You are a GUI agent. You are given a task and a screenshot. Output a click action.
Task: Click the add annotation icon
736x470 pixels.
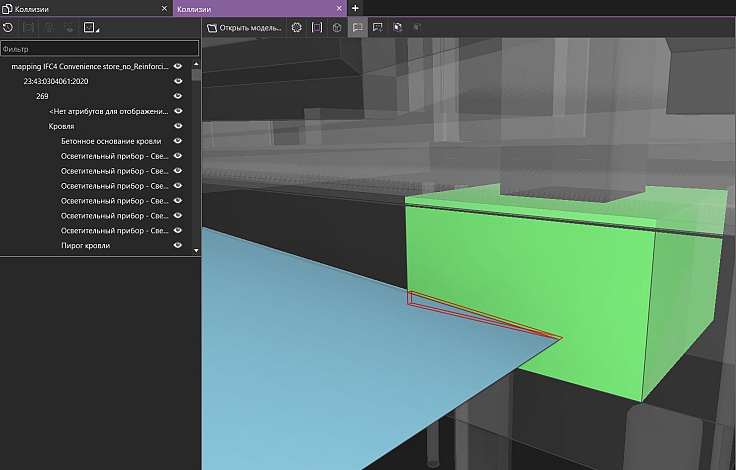[x=377, y=28]
